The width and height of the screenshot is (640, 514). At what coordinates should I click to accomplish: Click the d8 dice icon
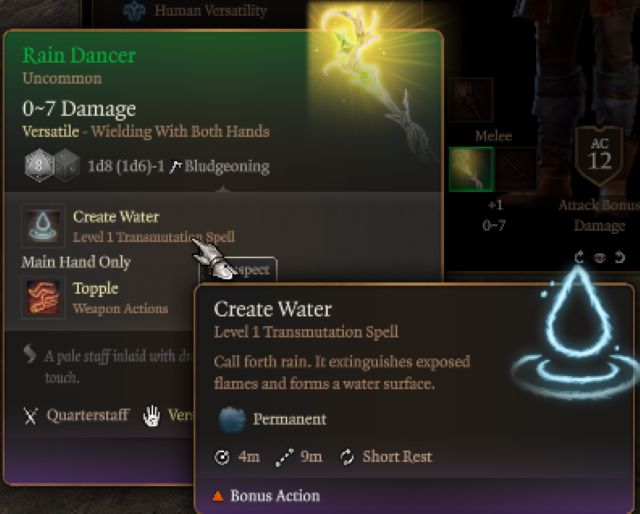(38, 165)
